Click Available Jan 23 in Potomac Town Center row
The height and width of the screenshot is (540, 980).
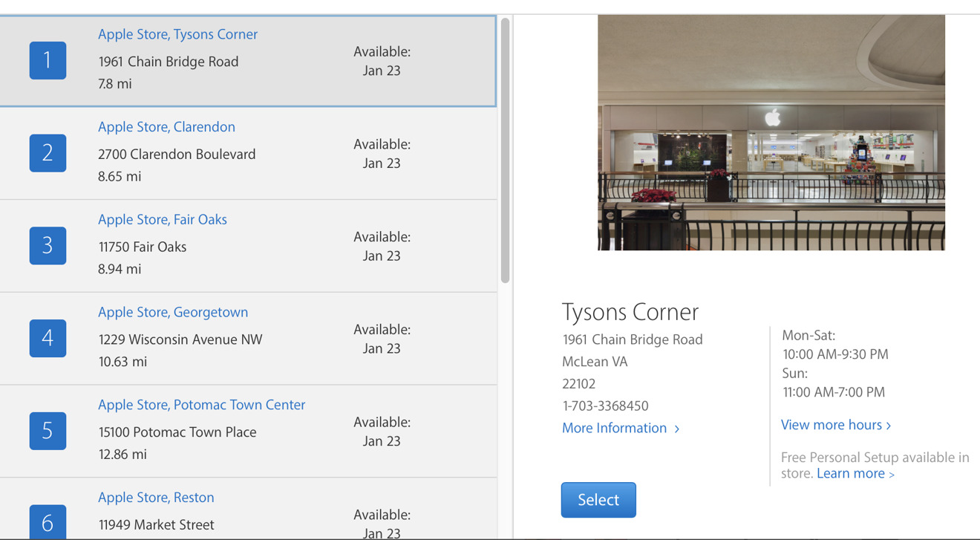point(382,432)
